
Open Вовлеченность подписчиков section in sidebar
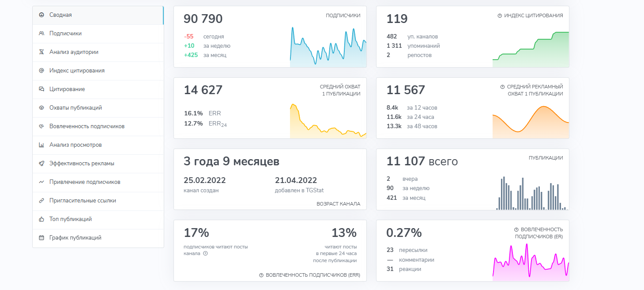pyautogui.click(x=87, y=126)
